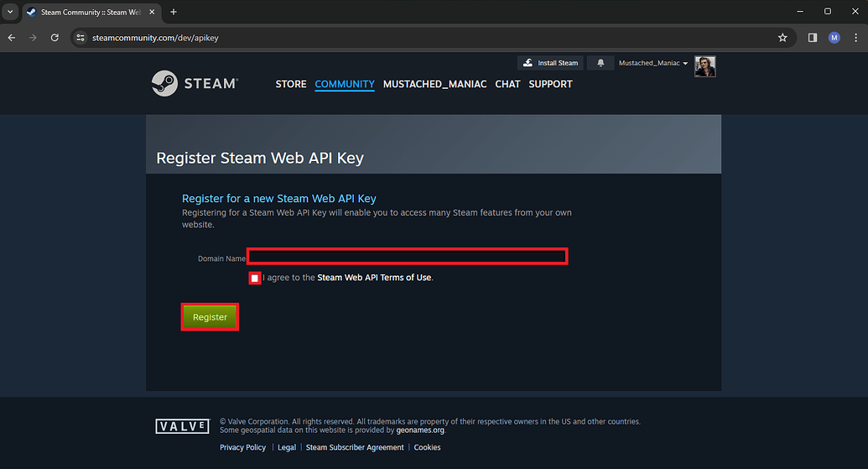Select the Steam Community browser tab
This screenshot has height=469, width=868.
91,13
